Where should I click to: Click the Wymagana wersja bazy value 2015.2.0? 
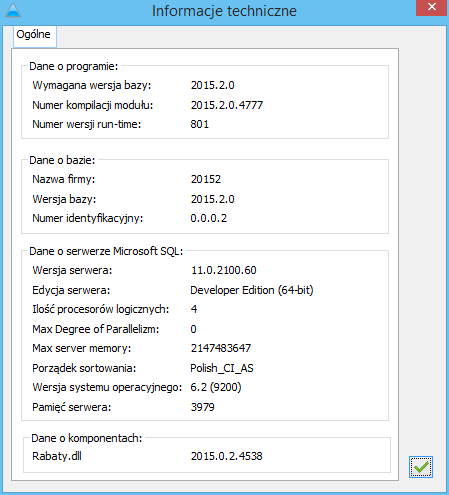[212, 85]
